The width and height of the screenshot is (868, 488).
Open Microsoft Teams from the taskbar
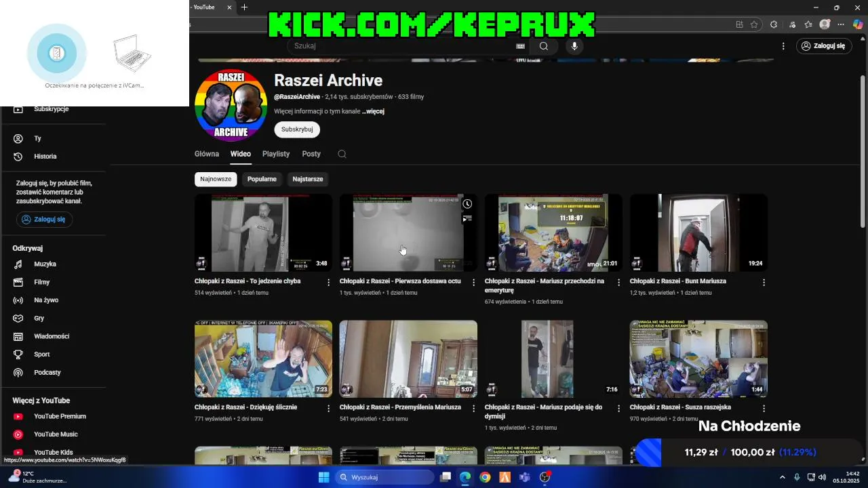click(524, 477)
